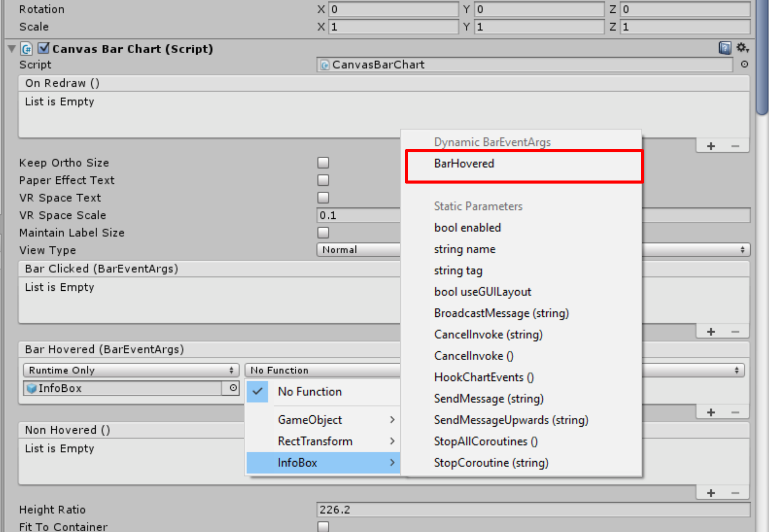Enable Fit To Container checkbox
This screenshot has width=769, height=532.
point(323,527)
